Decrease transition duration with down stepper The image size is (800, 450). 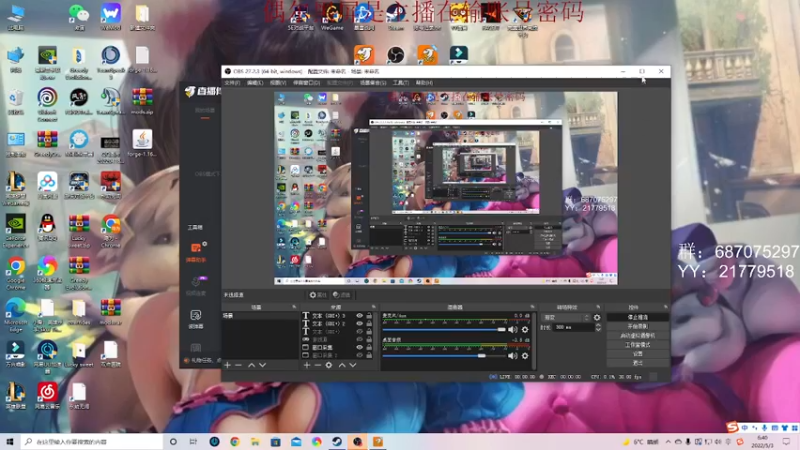(x=598, y=330)
